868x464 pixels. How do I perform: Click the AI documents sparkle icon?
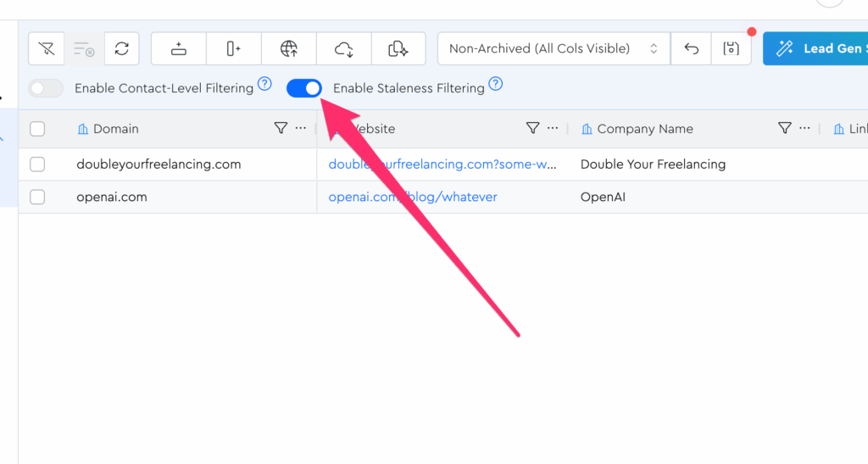(398, 48)
